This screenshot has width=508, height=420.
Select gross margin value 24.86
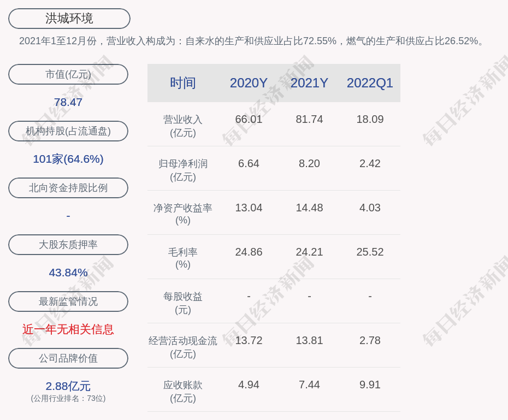click(x=249, y=252)
